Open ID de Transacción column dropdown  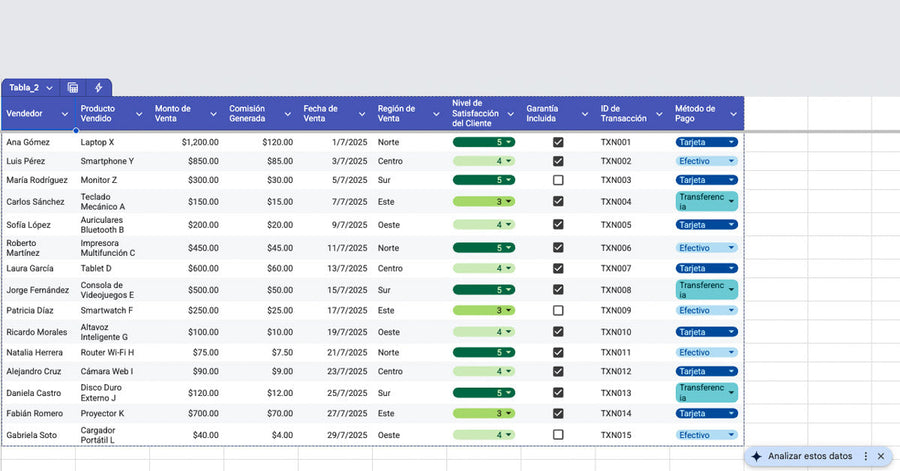[x=659, y=114]
